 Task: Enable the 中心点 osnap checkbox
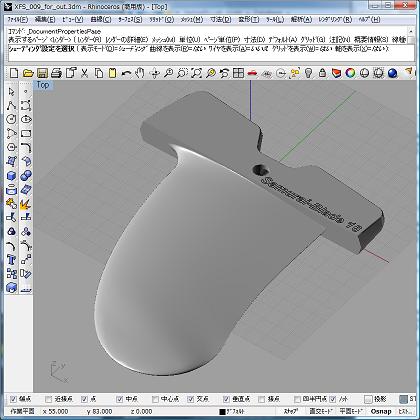coord(155,399)
